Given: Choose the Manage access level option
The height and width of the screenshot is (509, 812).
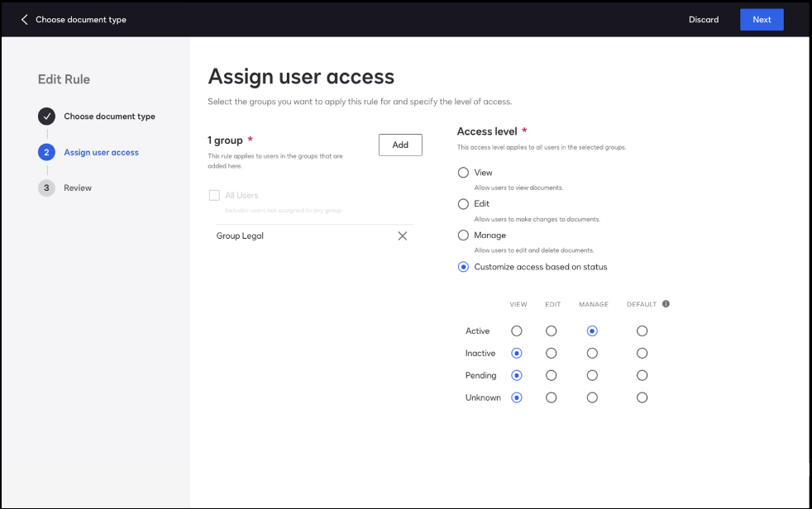Looking at the screenshot, I should (463, 235).
